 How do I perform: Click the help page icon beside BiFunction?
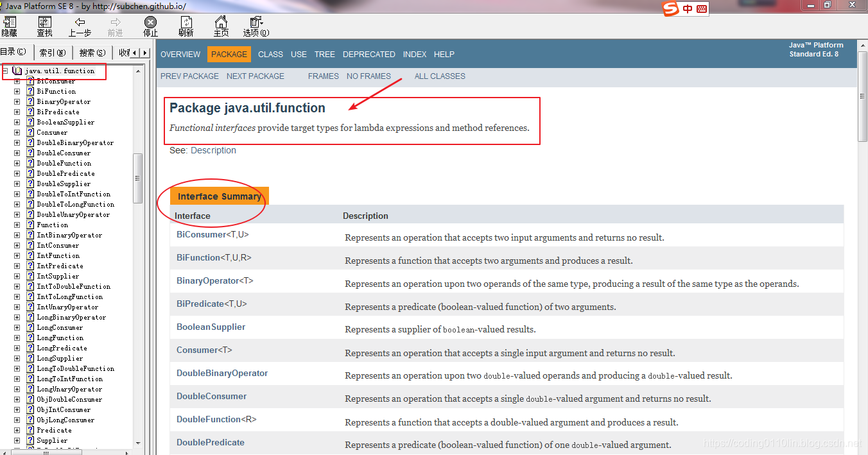tap(30, 91)
